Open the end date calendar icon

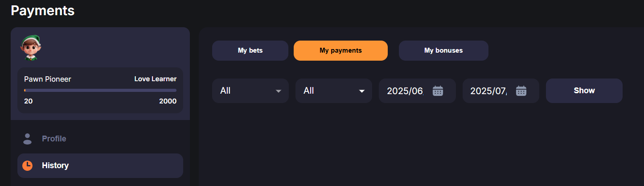521,91
